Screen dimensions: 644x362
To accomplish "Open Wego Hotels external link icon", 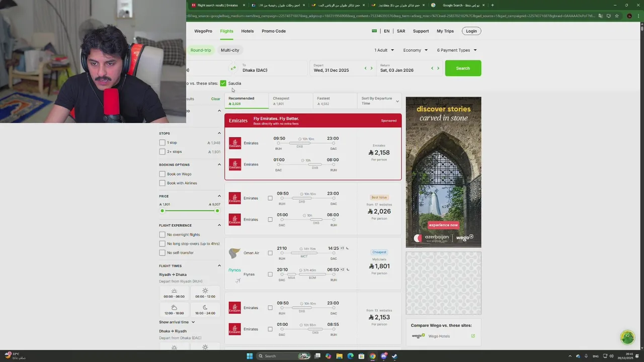I will coord(473,336).
